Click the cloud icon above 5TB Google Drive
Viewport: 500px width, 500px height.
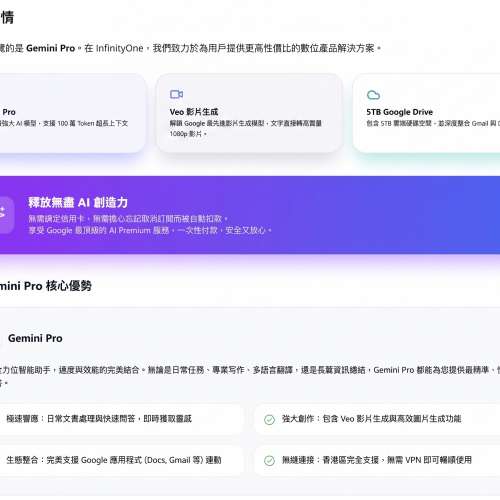(x=373, y=95)
